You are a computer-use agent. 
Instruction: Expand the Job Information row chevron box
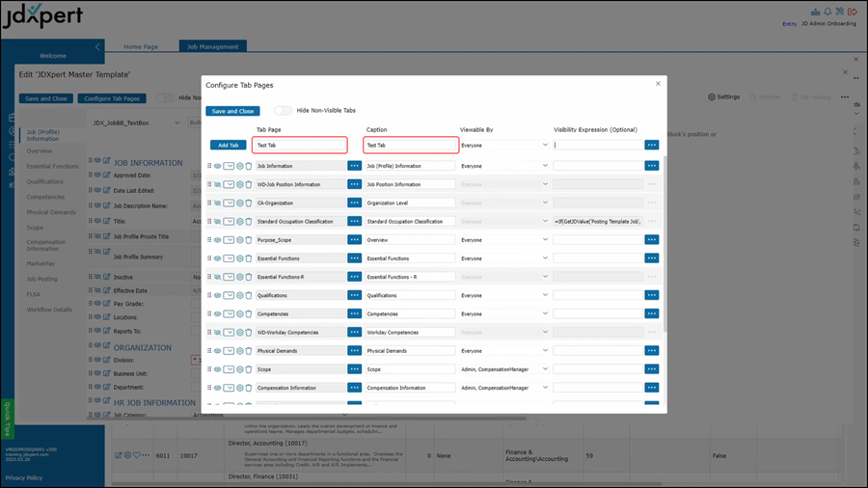[x=229, y=166]
